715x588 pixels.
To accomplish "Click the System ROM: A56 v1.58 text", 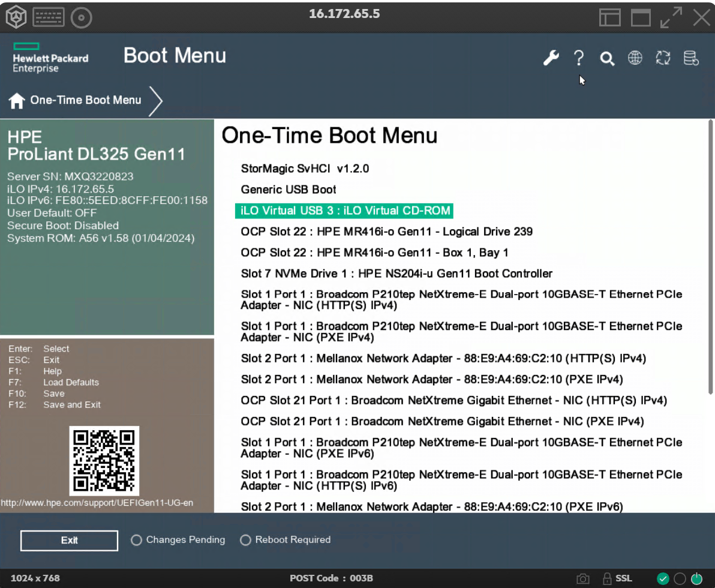I will pyautogui.click(x=101, y=238).
